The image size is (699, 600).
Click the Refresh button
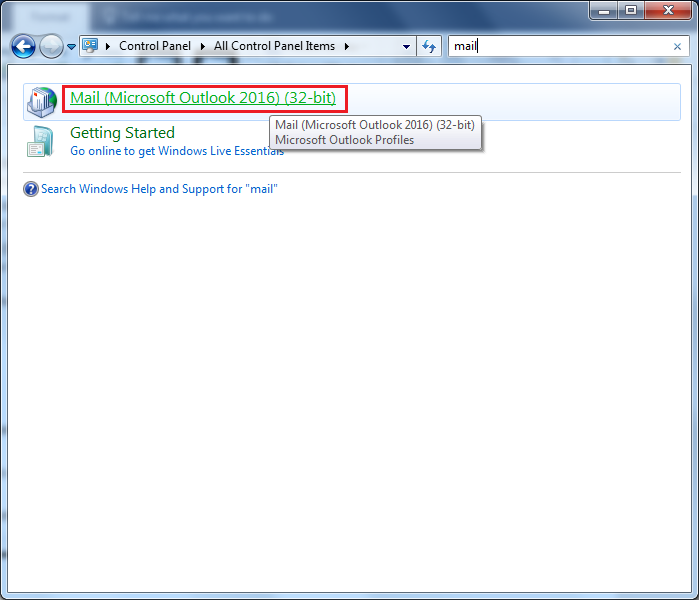point(429,46)
